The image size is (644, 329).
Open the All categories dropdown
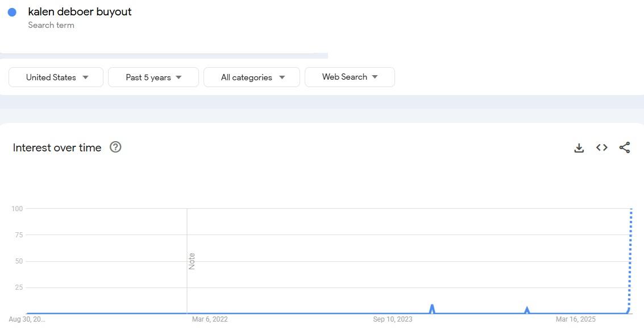click(252, 77)
